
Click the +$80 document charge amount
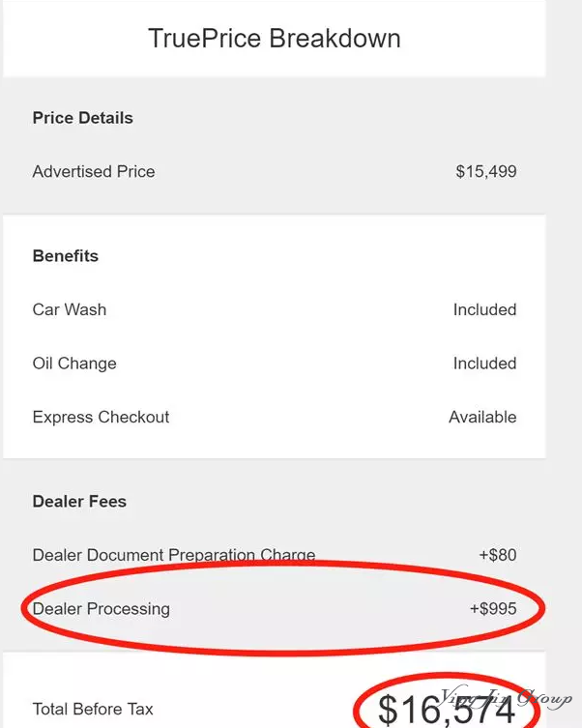(x=498, y=555)
